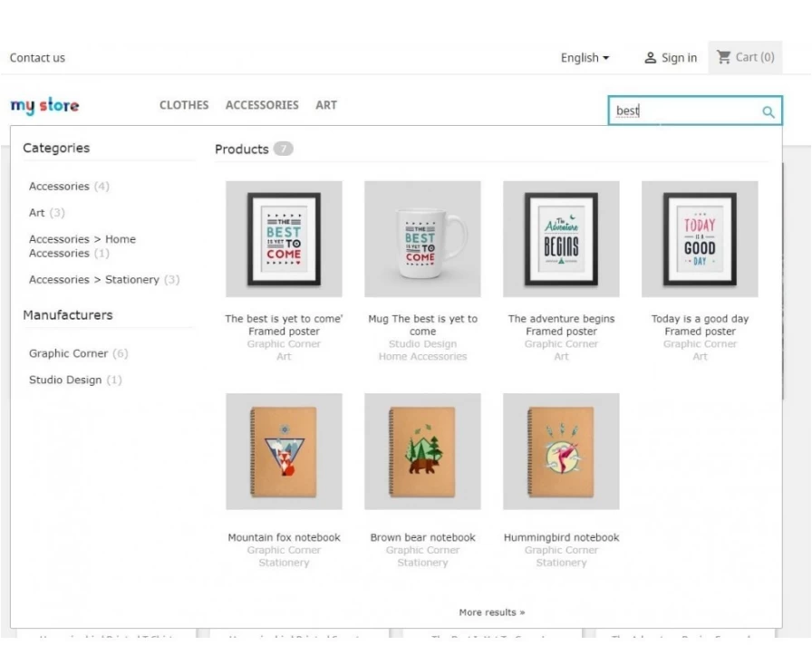Filter by Accessories category (4)
Viewport: 812px width, 655px height.
(69, 187)
